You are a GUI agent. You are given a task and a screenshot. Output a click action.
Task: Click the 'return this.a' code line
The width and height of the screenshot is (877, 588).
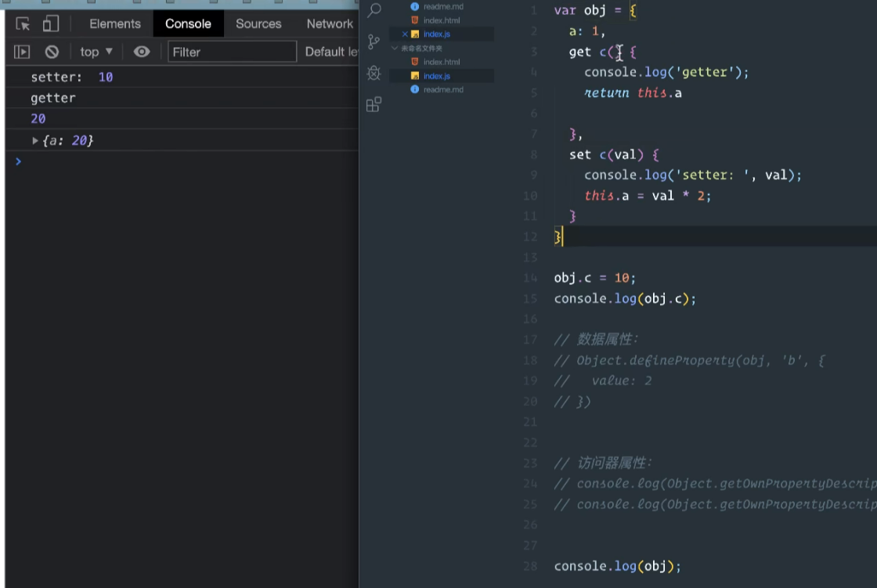(633, 93)
